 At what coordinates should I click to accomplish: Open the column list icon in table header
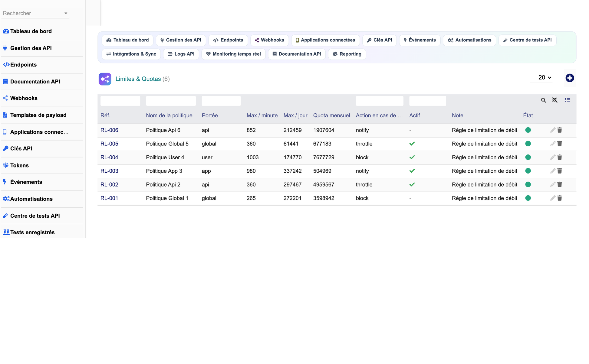coord(568,100)
